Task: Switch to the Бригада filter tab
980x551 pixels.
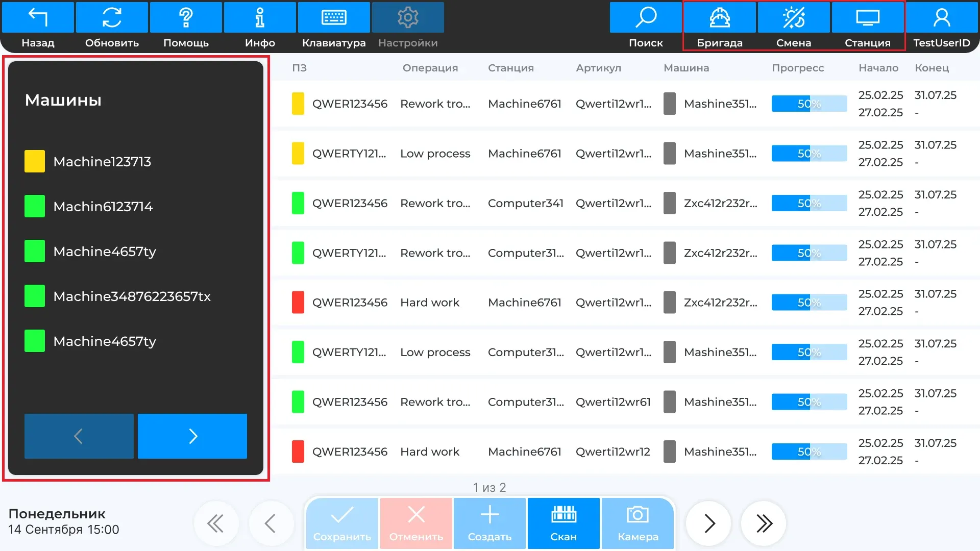Action: [720, 27]
